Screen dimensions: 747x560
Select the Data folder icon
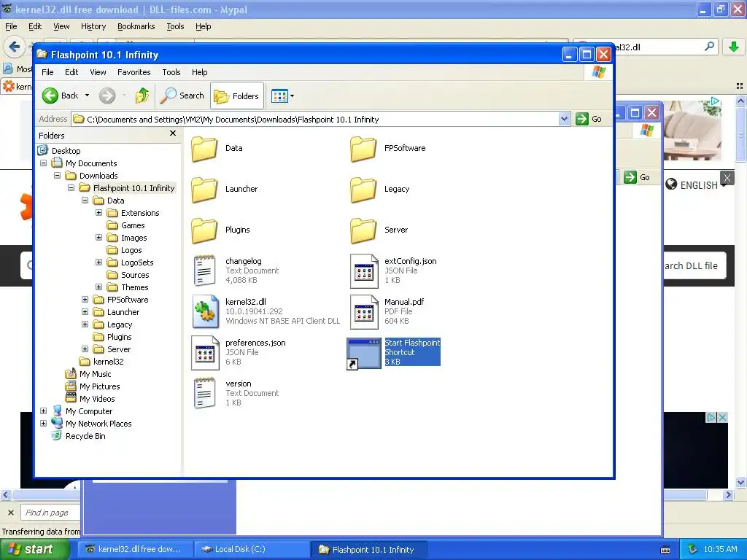coord(204,149)
